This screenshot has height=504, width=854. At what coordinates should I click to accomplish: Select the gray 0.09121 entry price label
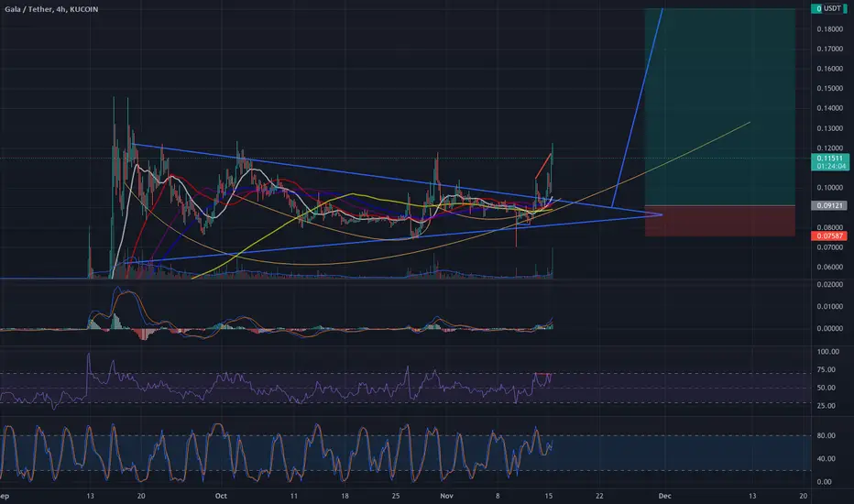829,206
